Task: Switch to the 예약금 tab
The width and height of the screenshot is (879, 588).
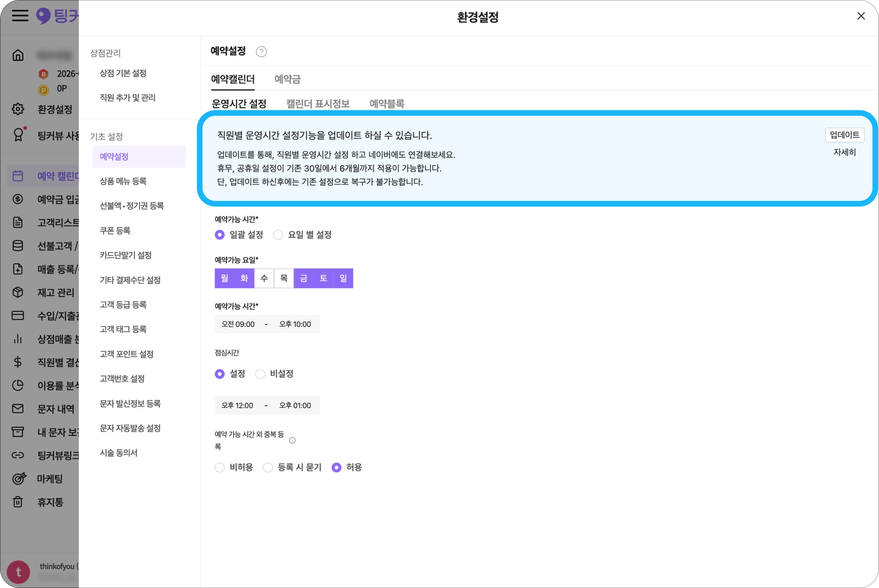Action: 287,79
